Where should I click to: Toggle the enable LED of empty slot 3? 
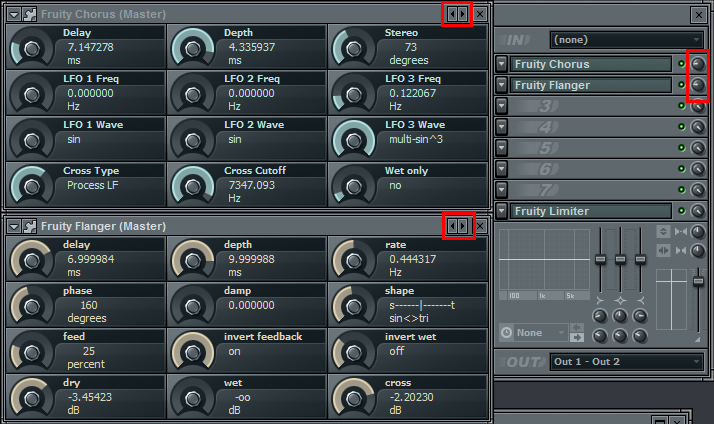[x=682, y=106]
